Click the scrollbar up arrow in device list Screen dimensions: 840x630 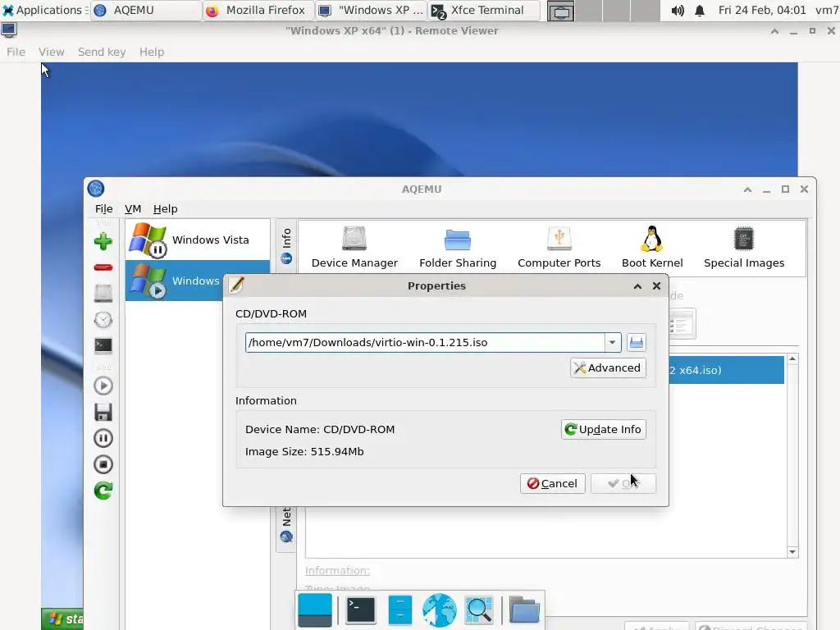click(792, 359)
